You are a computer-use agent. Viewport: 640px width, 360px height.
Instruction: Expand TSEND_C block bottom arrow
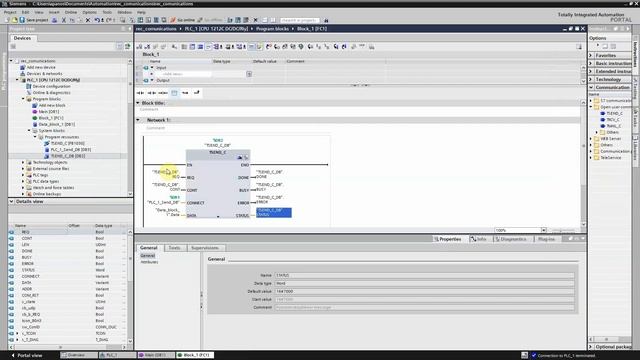click(218, 216)
